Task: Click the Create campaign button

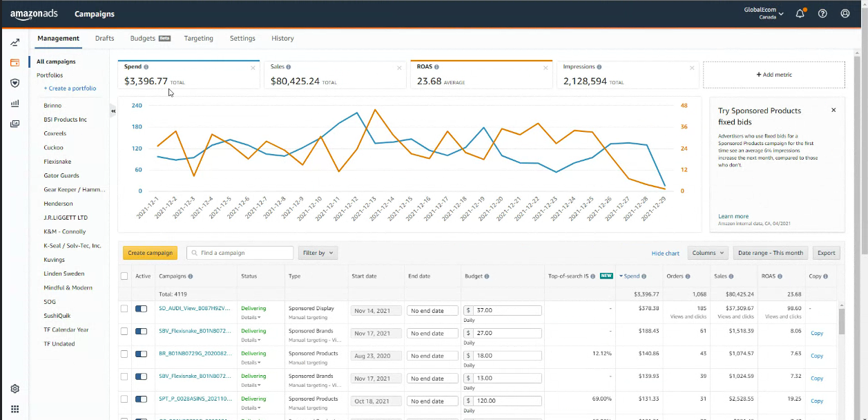Action: (151, 253)
